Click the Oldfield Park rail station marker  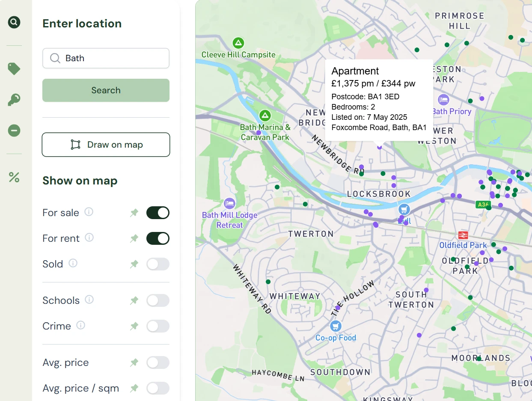pos(463,235)
